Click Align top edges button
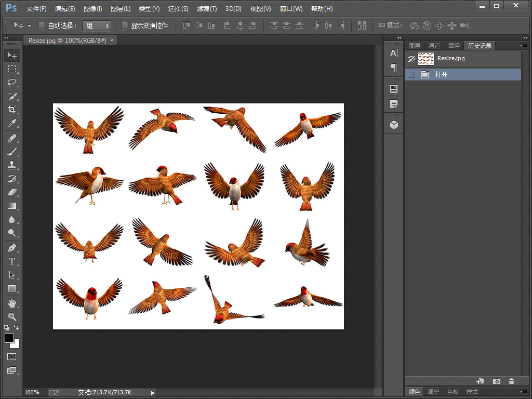 [187, 25]
